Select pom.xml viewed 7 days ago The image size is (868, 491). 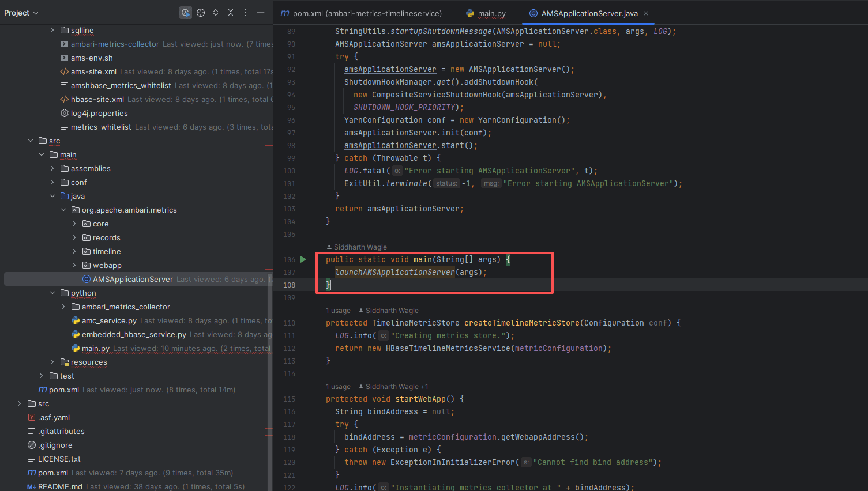tap(52, 473)
